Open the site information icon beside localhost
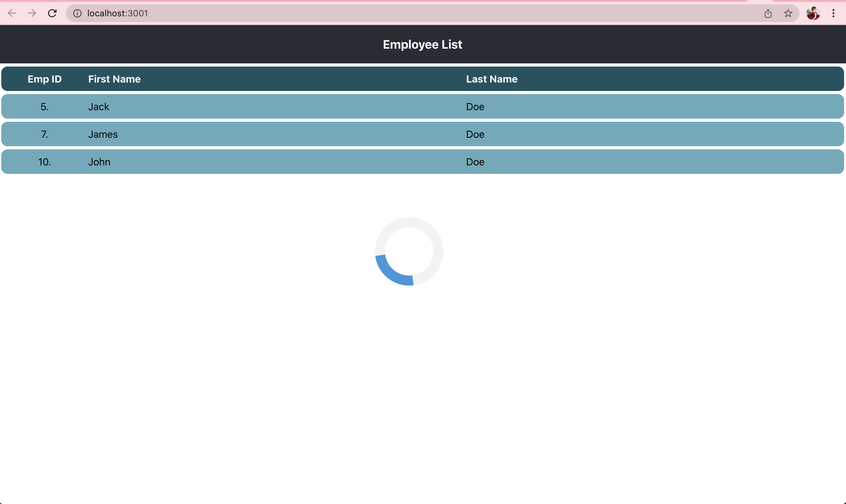 click(78, 13)
